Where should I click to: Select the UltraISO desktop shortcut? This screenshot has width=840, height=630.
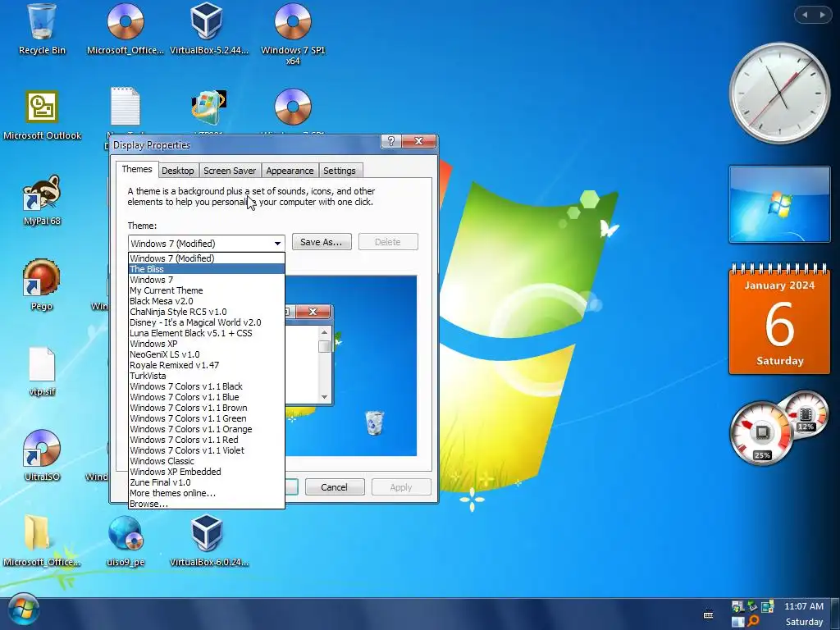tap(42, 455)
